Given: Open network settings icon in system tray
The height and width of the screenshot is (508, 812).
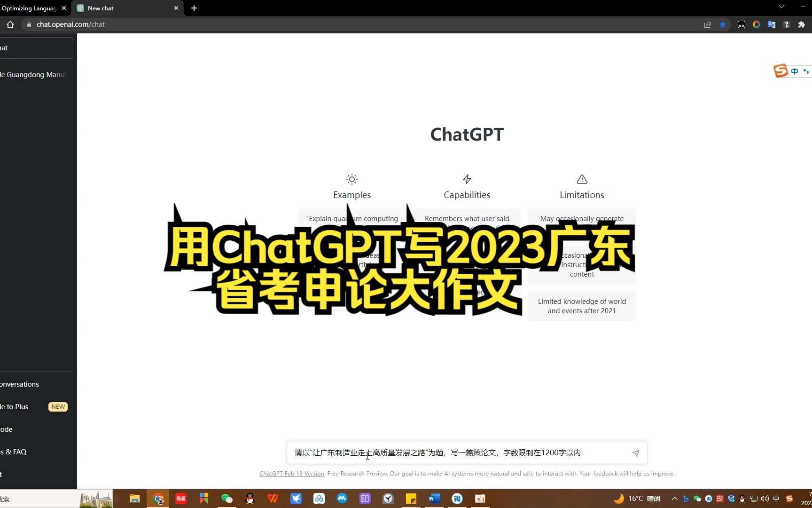Looking at the screenshot, I should click(x=754, y=499).
